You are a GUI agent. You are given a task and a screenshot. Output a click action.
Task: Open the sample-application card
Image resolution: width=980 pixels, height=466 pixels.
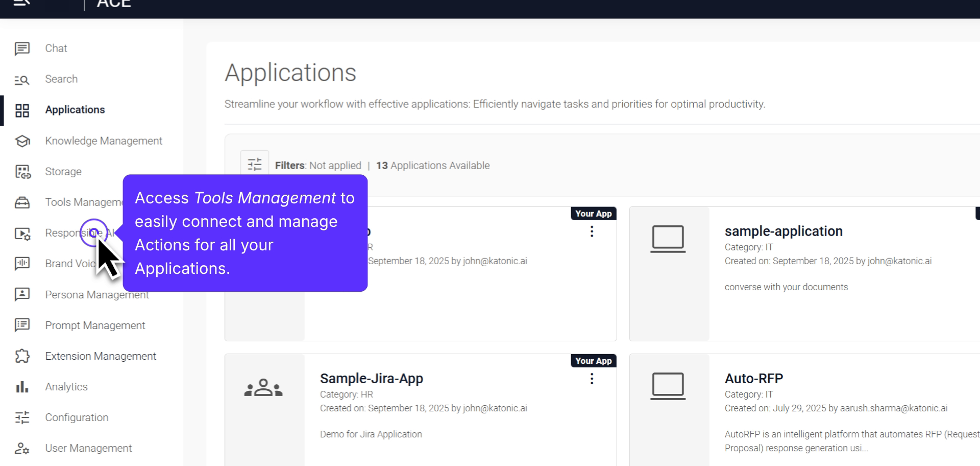click(x=783, y=231)
